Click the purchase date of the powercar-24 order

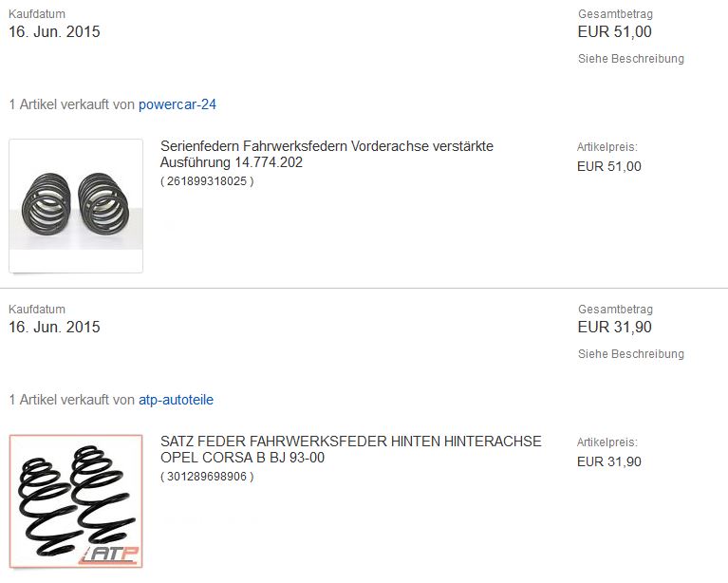tap(54, 31)
